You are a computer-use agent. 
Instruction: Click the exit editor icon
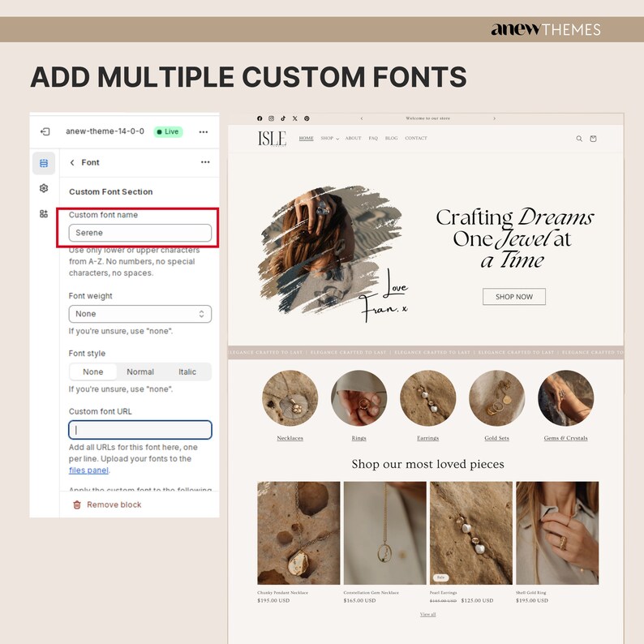45,132
